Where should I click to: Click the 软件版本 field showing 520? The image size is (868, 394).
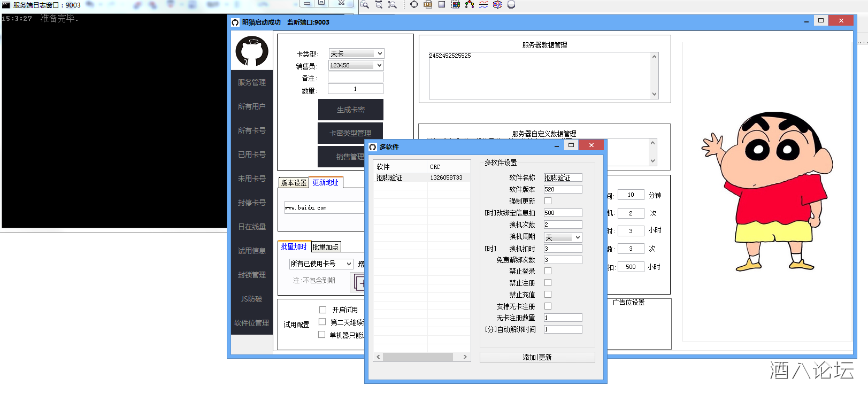[563, 189]
